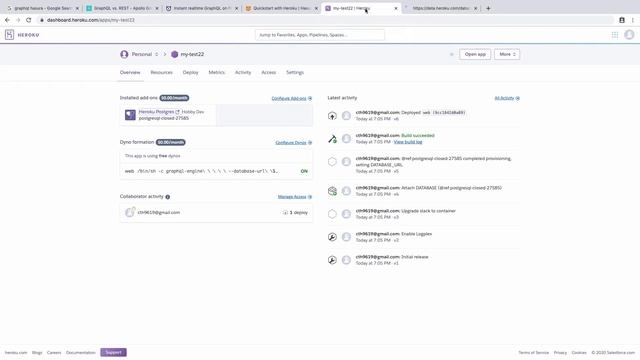Click the my-test22 app hexagon icon

coord(174,54)
